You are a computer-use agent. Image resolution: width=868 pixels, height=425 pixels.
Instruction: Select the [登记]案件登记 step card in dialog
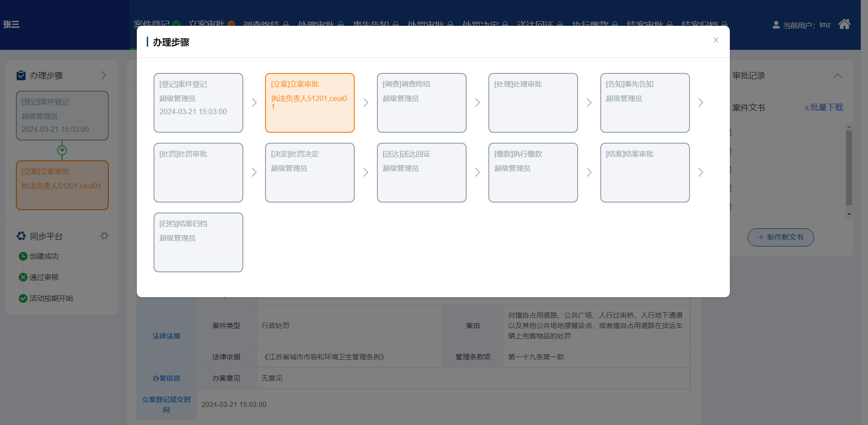click(x=198, y=103)
